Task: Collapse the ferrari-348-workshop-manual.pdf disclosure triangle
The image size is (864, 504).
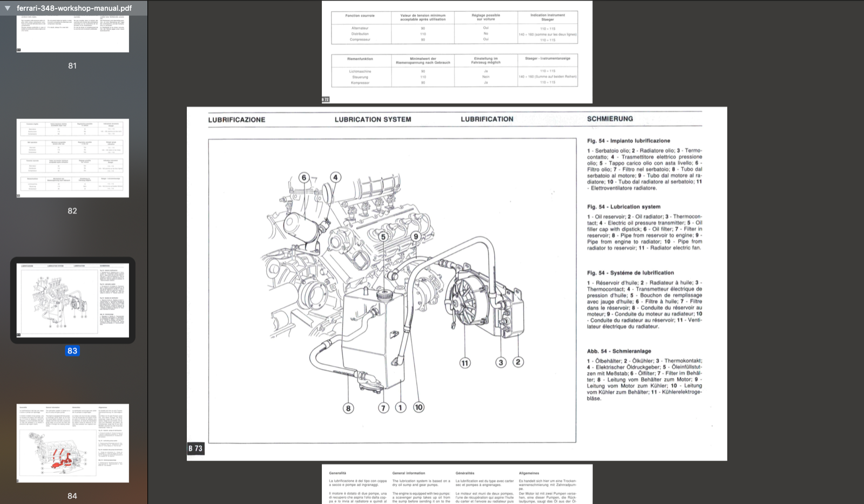Action: (8, 8)
